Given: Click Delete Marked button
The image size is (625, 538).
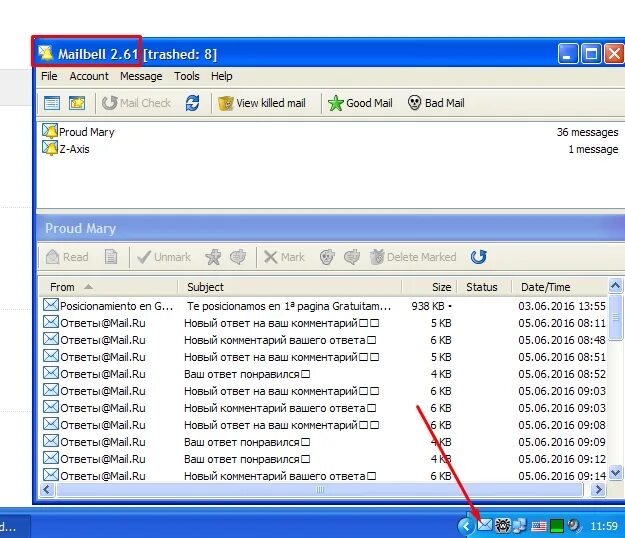Looking at the screenshot, I should [413, 257].
